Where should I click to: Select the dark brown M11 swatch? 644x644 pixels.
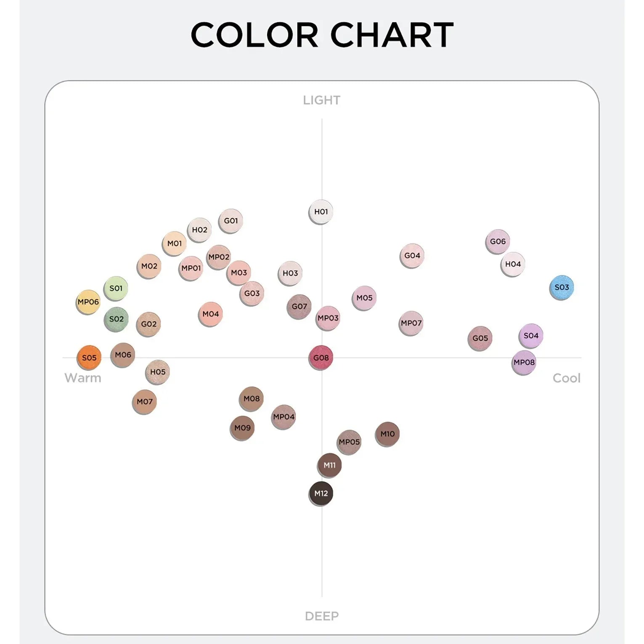pyautogui.click(x=329, y=465)
